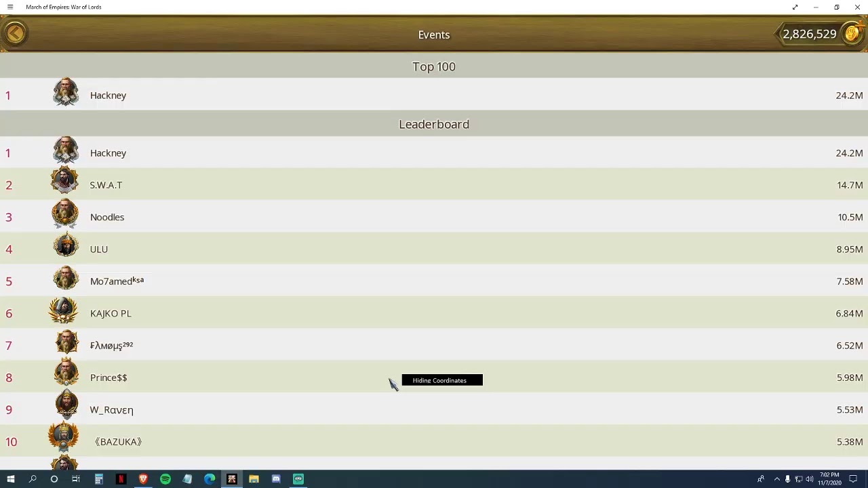Click the 14.7M score of S.W.A.T
This screenshot has height=488, width=868.
[x=850, y=185]
